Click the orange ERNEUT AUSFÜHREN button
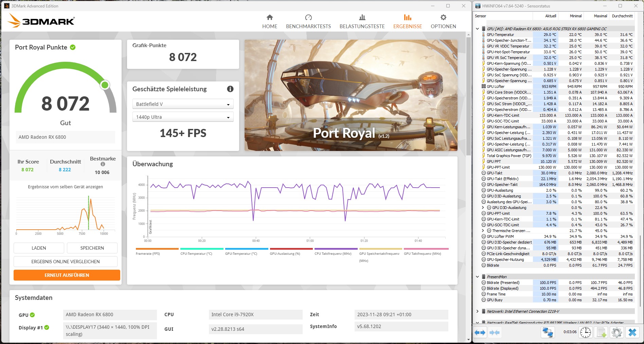Screen dimensions: 644x344 pyautogui.click(x=67, y=275)
